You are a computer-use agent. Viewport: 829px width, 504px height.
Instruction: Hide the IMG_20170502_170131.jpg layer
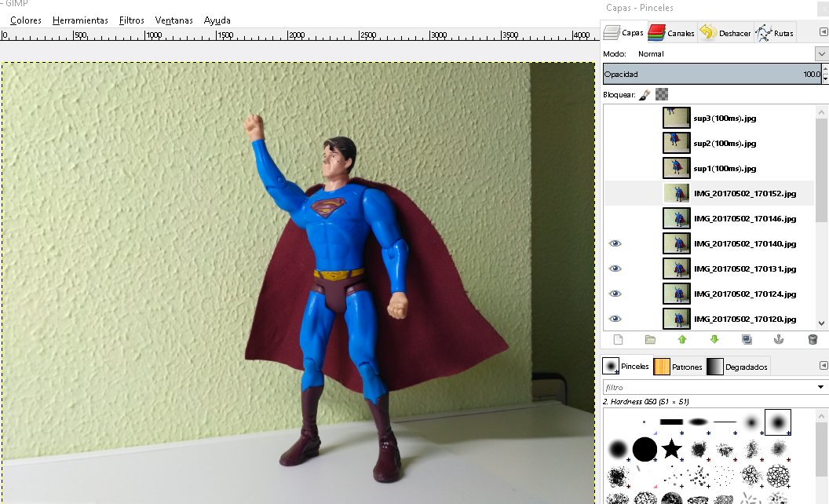615,268
